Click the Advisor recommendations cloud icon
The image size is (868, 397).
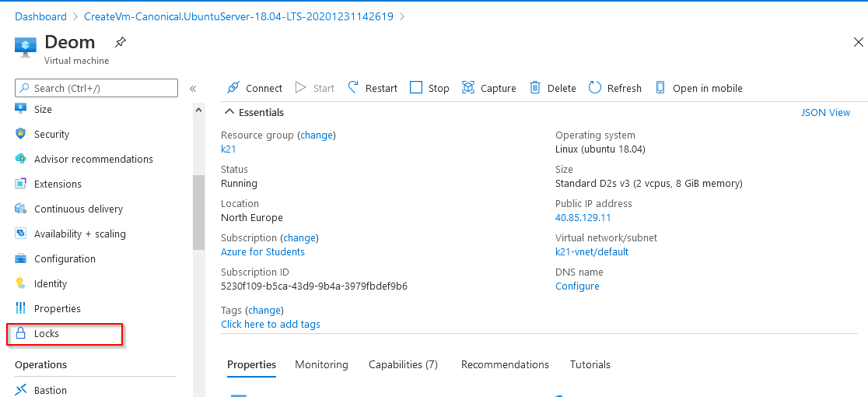[x=21, y=159]
